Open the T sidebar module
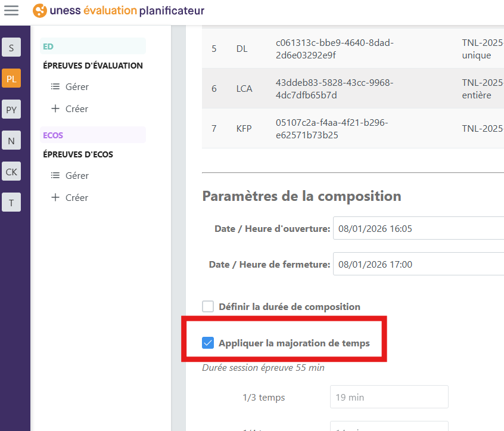 tap(11, 203)
